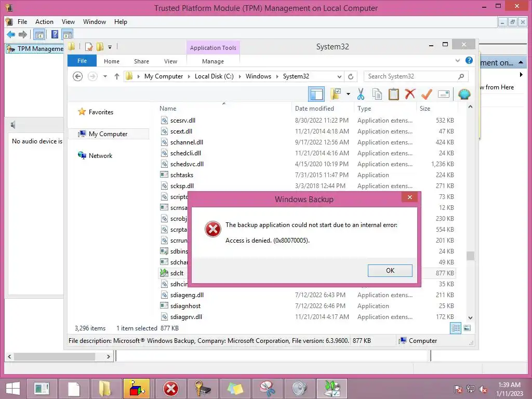Click in the Search System32 field
The height and width of the screenshot is (399, 532).
[x=410, y=76]
